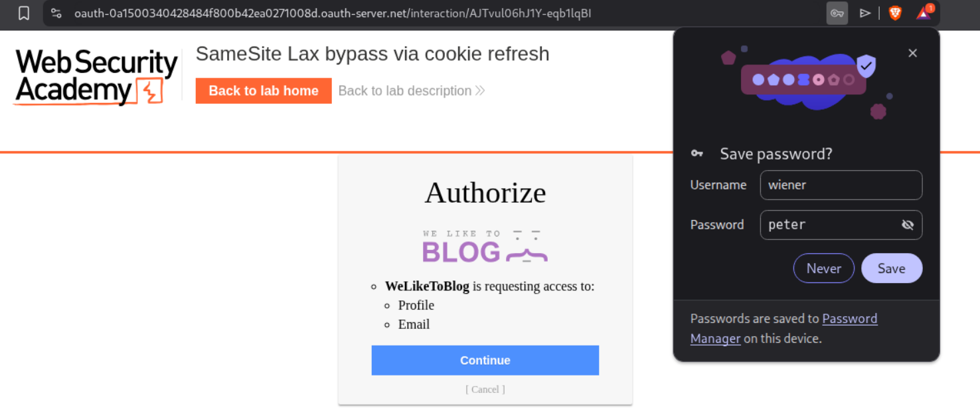980x420 pixels.
Task: Click the double chevron after lab description
Action: [x=480, y=90]
